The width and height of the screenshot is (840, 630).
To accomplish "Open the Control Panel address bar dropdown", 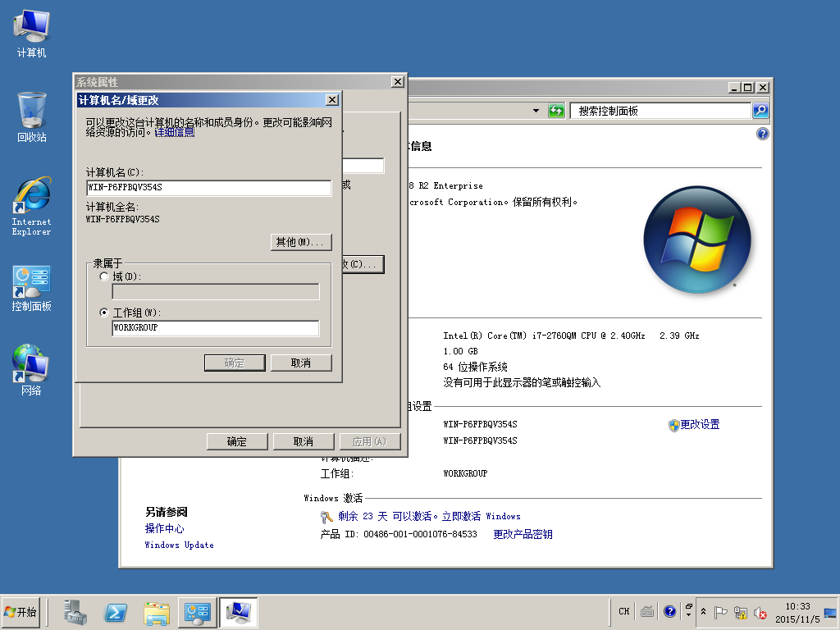I will (x=536, y=111).
